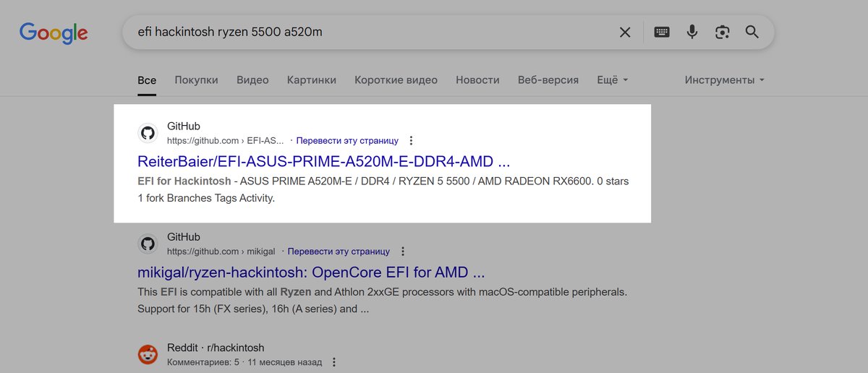Click the Reddit favicon icon
This screenshot has height=373, width=868.
[148, 354]
